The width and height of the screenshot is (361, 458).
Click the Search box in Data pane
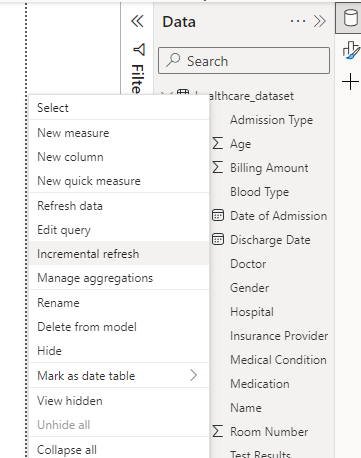click(x=244, y=61)
